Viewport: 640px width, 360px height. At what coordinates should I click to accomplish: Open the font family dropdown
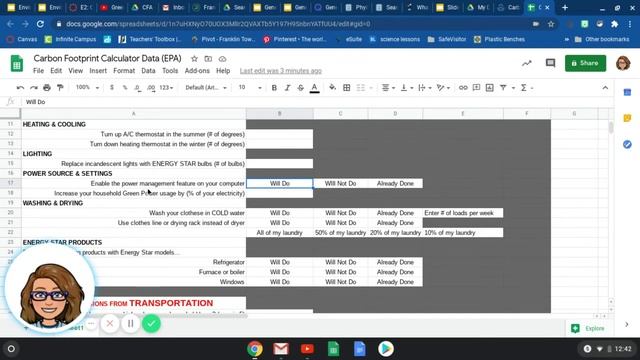[x=206, y=88]
